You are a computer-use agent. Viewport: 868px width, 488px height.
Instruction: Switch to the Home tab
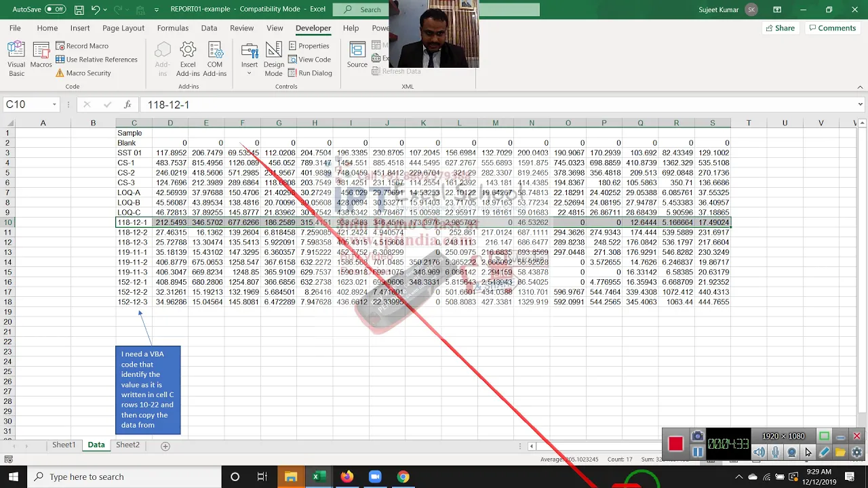click(x=47, y=28)
